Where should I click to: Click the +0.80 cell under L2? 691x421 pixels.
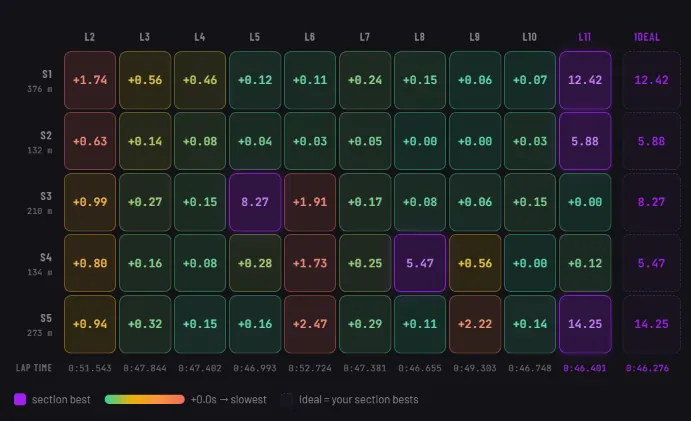(90, 263)
